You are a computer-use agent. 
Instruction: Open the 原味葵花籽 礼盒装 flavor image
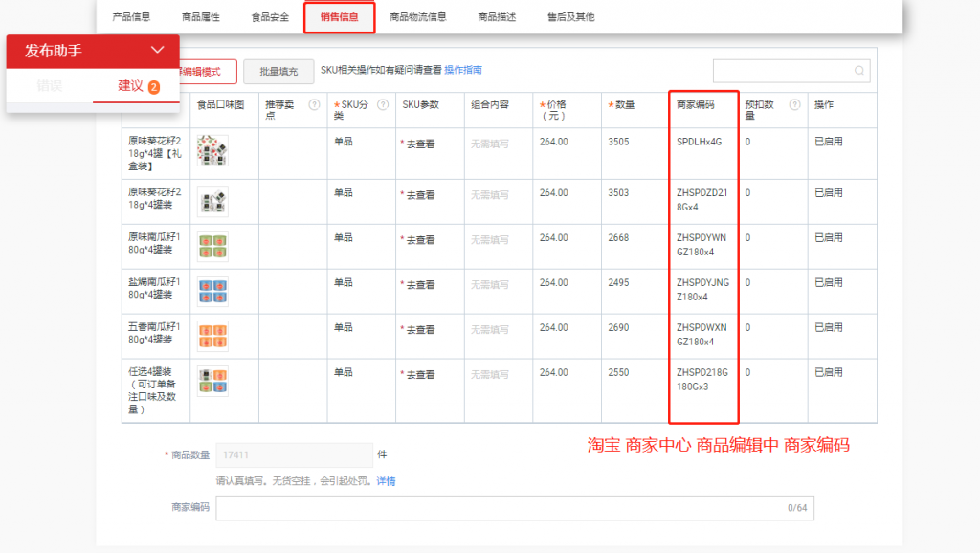coord(212,151)
